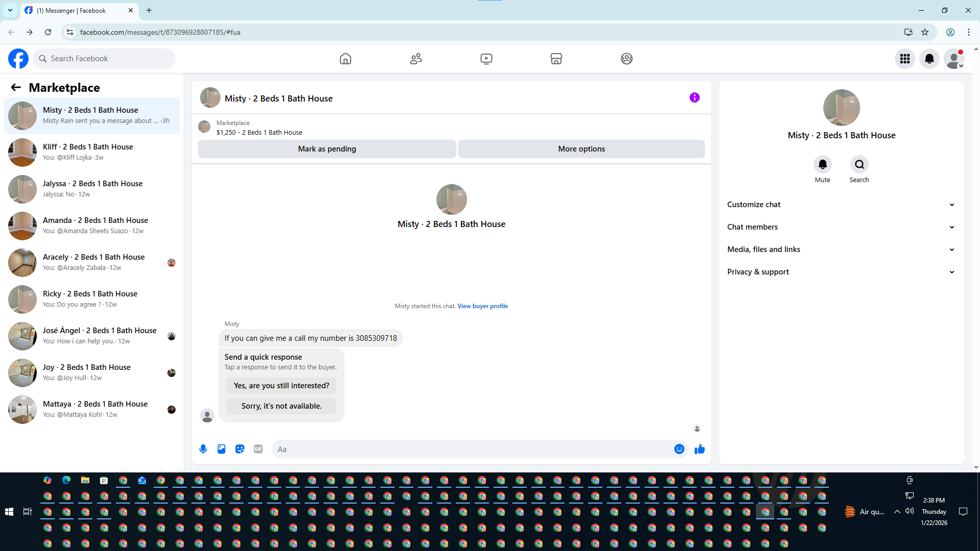Click the Aa message input box

point(472,449)
